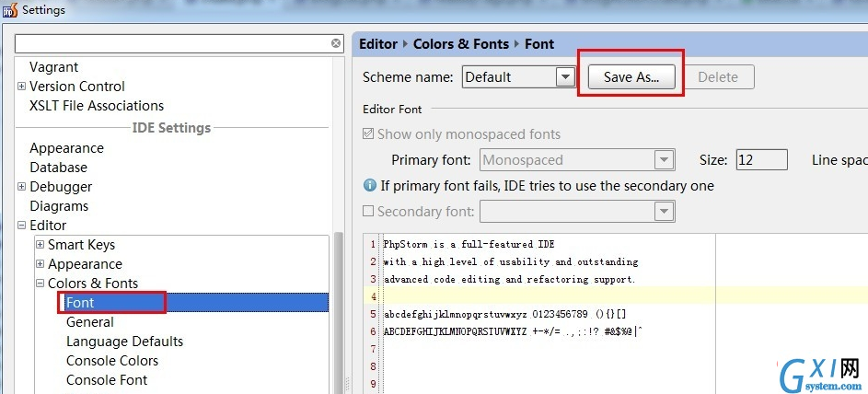Select General under Colors & Fonts

[89, 322]
